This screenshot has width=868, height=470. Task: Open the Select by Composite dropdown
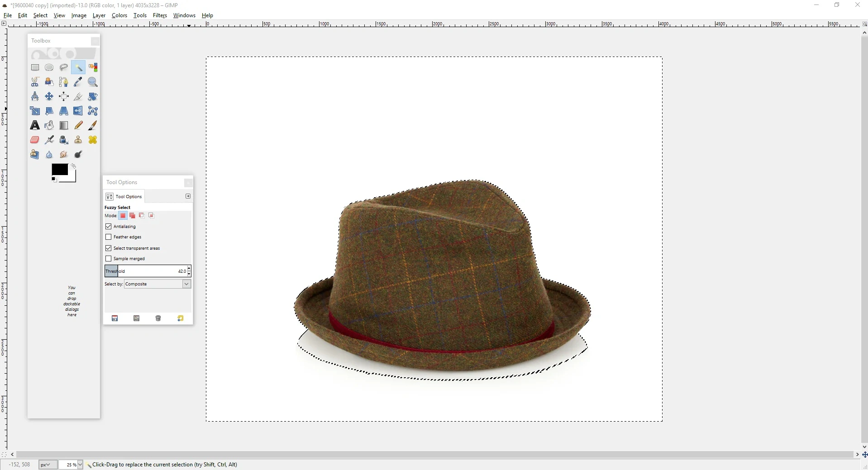point(157,284)
